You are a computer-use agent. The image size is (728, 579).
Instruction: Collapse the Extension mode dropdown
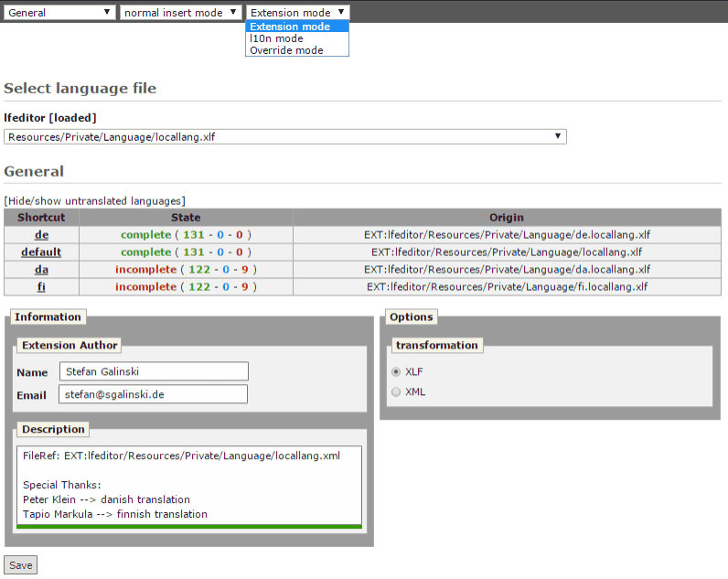297,13
